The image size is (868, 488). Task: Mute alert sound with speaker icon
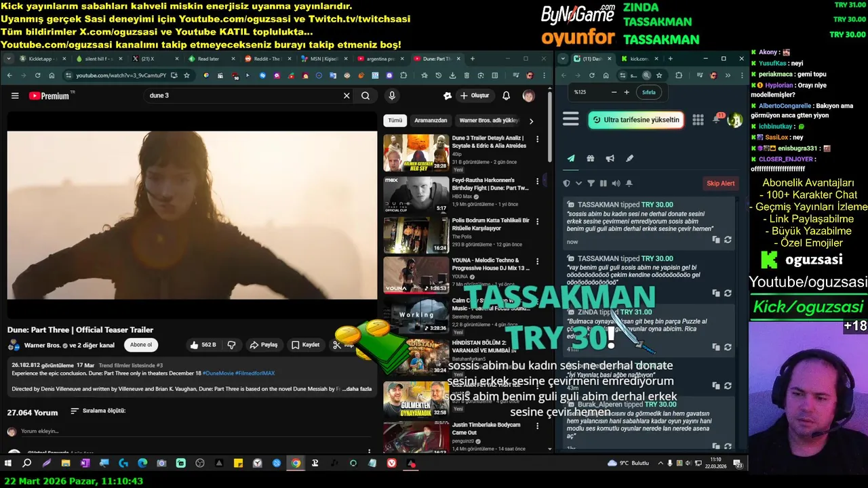pyautogui.click(x=616, y=183)
